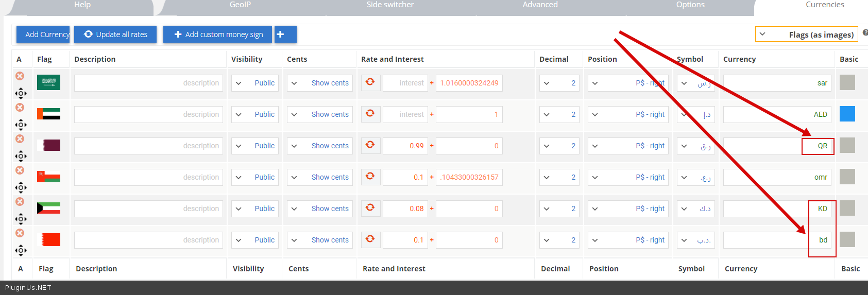Click the Qatar flag image

point(48,146)
